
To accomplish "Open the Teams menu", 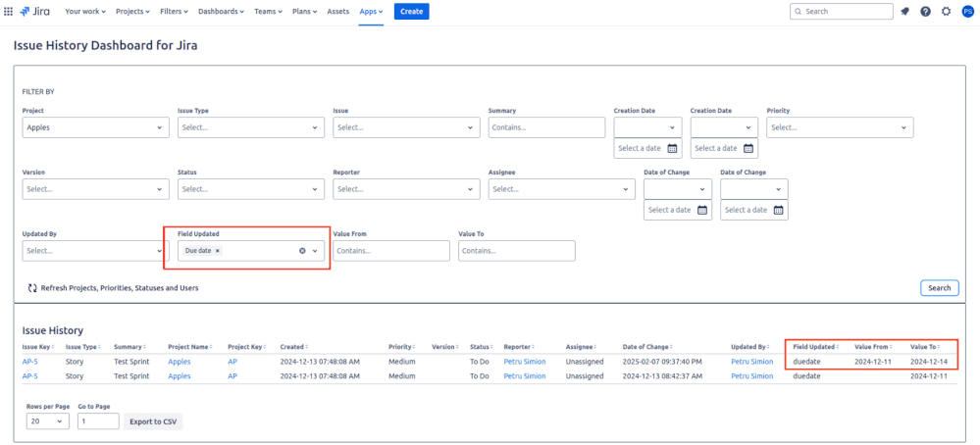I will [268, 11].
